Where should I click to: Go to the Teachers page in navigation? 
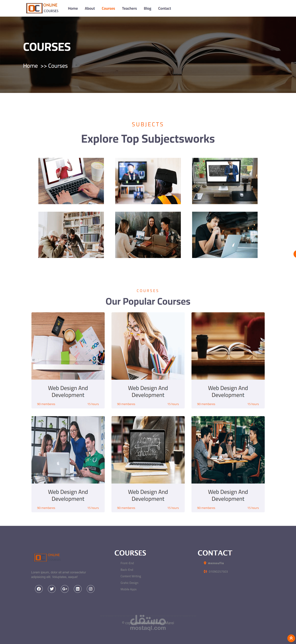coord(129,8)
